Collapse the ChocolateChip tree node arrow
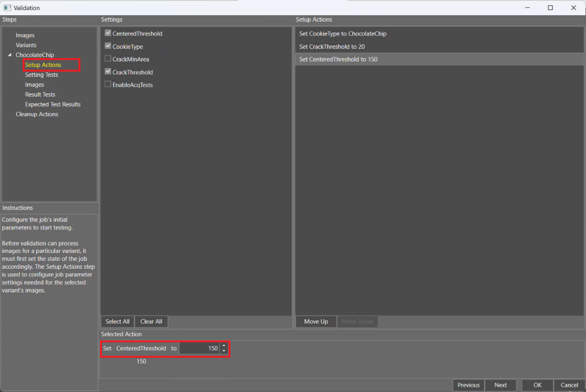This screenshot has height=392, width=586. click(x=10, y=55)
